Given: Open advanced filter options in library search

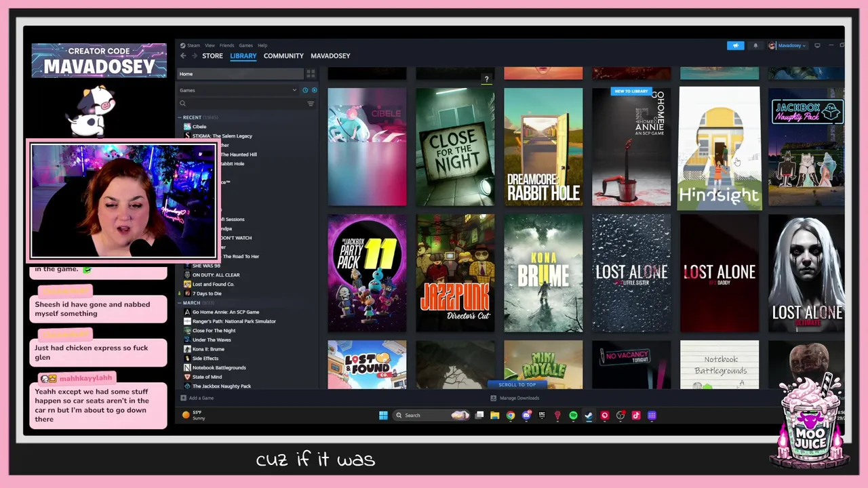Looking at the screenshot, I should [311, 104].
